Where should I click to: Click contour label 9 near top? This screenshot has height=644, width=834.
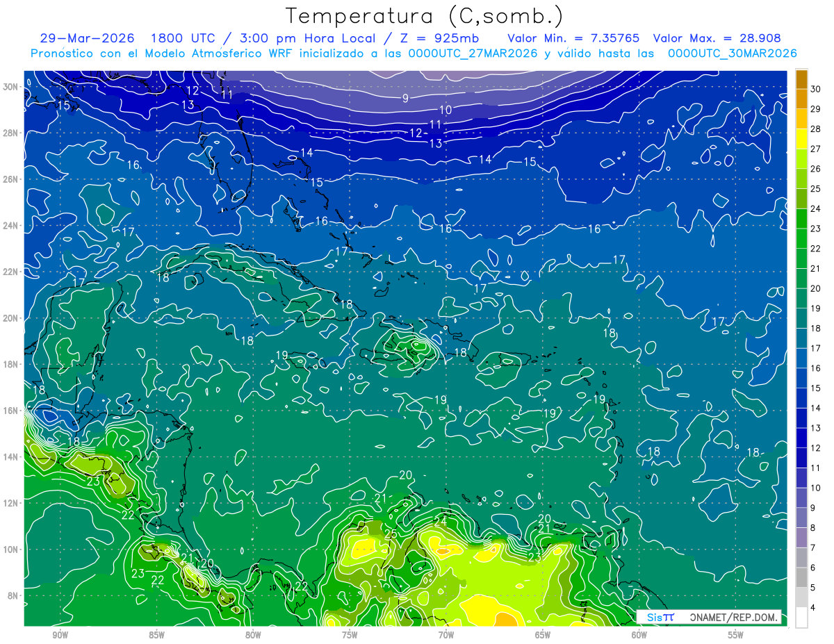tap(405, 98)
